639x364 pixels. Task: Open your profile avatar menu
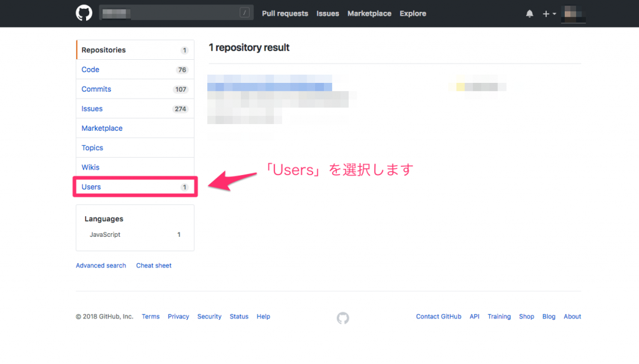(x=573, y=12)
